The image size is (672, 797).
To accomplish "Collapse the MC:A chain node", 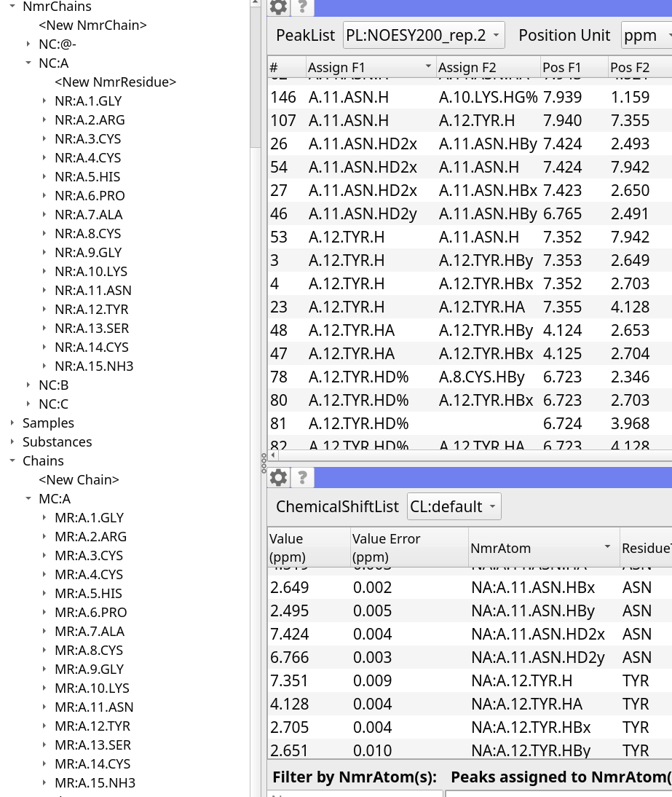I will 28,498.
